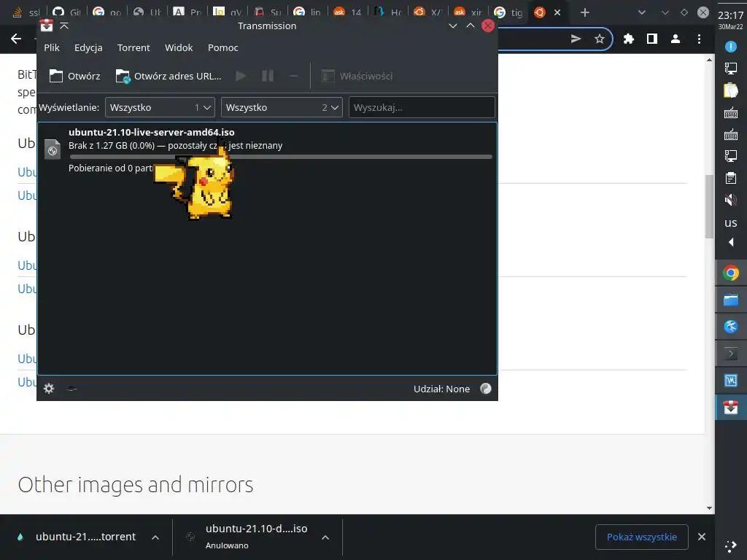Screen dimensions: 747x560
Task: Click the Właściwości properties button
Action: point(357,76)
